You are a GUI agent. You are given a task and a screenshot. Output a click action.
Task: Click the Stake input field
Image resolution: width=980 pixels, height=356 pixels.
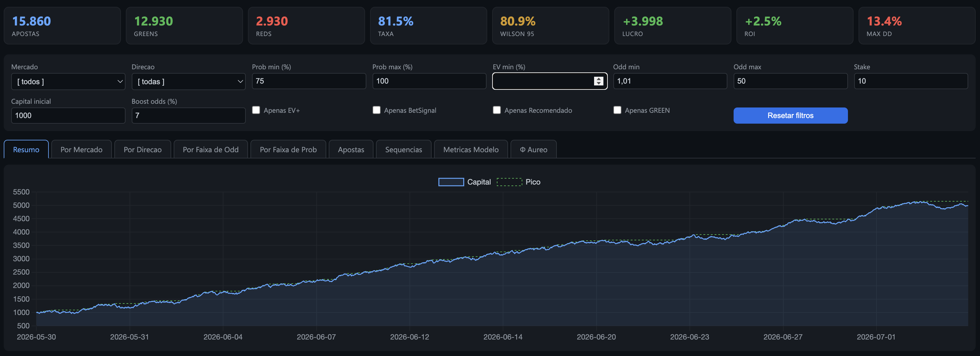tap(911, 81)
